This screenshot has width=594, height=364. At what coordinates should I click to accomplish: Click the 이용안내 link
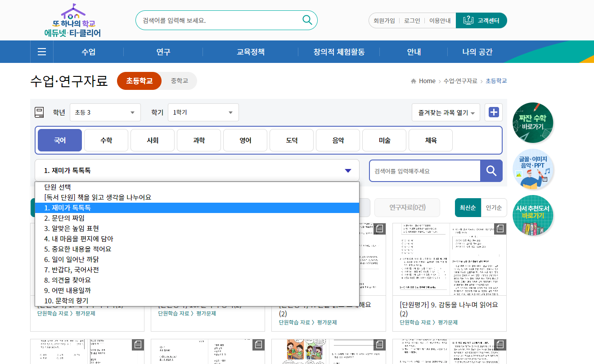tap(440, 21)
